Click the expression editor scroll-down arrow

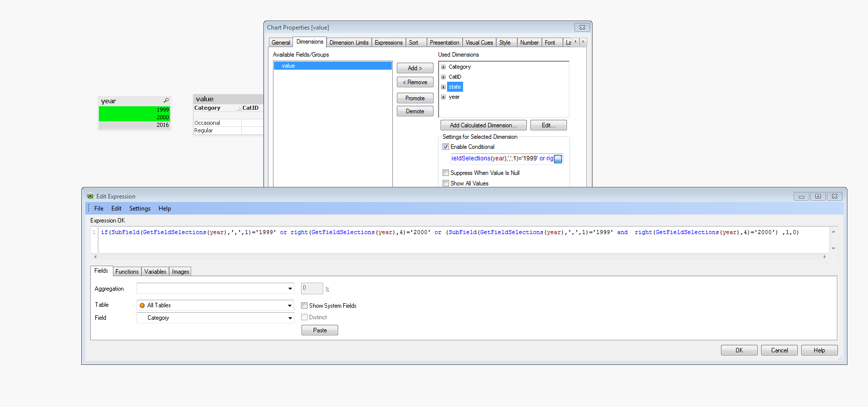tap(833, 248)
